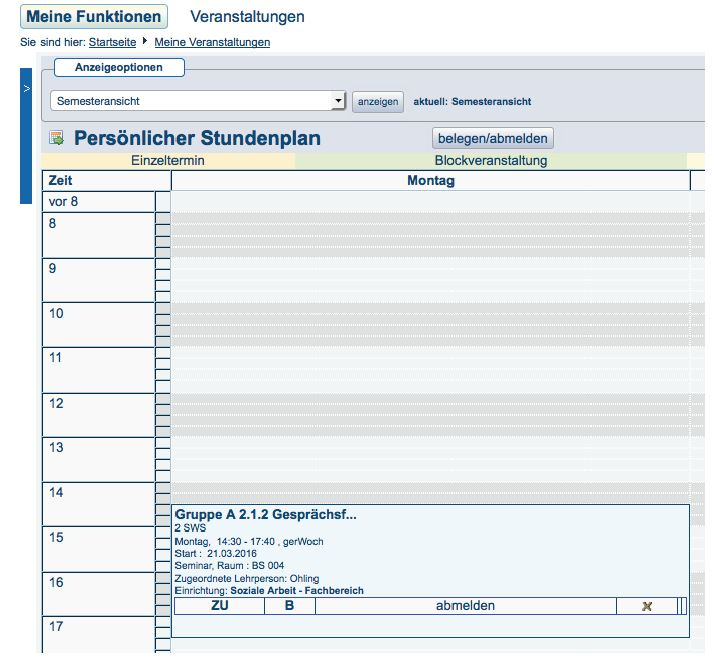
Task: Click the B cell in the course entry
Action: coord(290,606)
